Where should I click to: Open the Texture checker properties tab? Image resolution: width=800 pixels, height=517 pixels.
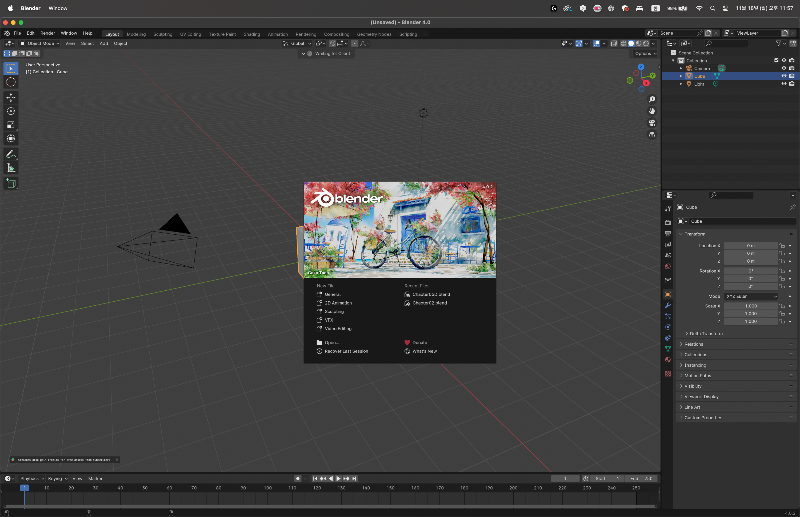tap(668, 374)
